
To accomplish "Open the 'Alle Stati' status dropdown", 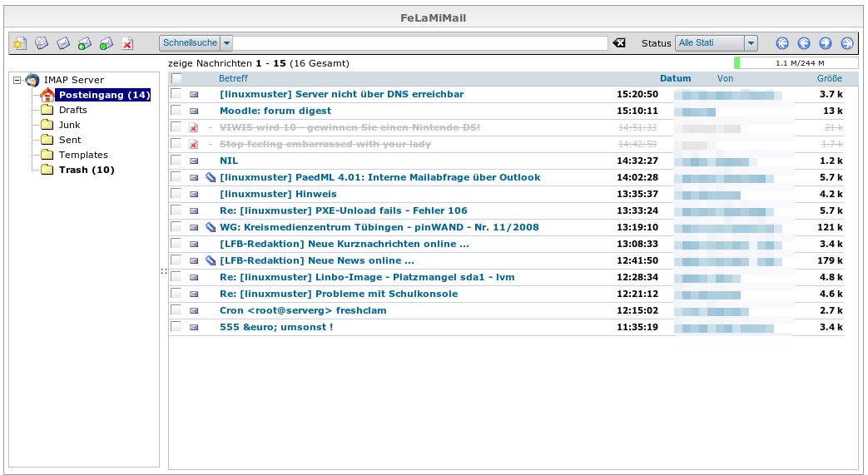I will click(751, 43).
